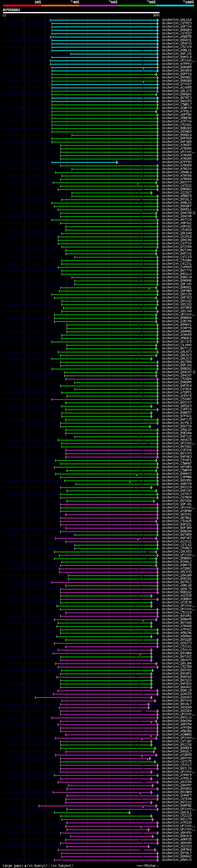
Task: Click label UniRef100_B6TNT3
Action: pyautogui.click(x=177, y=98)
